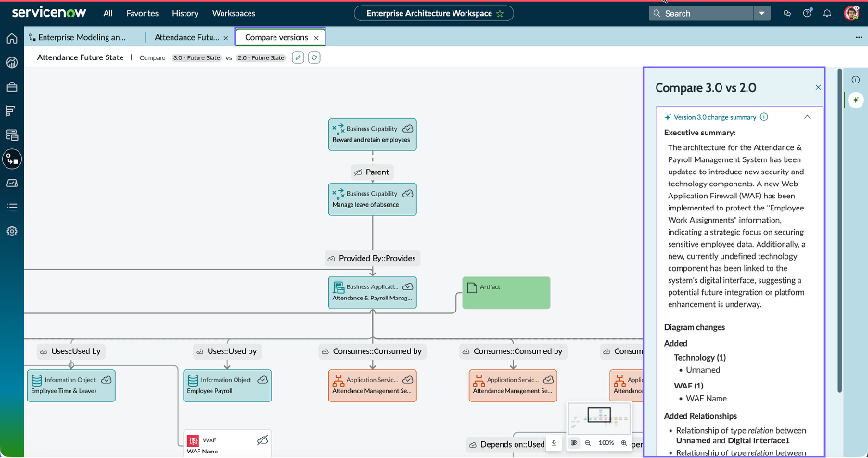The image size is (868, 458).
Task: Open the search dropdown arrow
Action: 761,13
